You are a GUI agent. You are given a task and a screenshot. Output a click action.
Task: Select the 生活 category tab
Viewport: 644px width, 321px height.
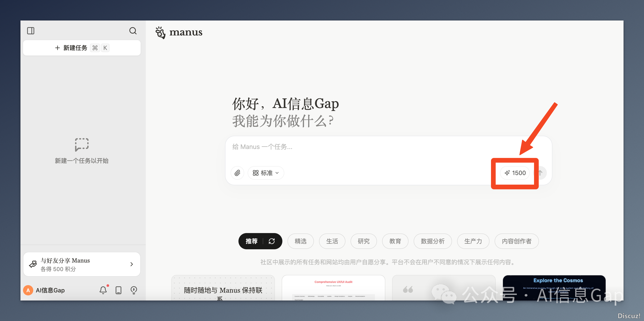[332, 241]
